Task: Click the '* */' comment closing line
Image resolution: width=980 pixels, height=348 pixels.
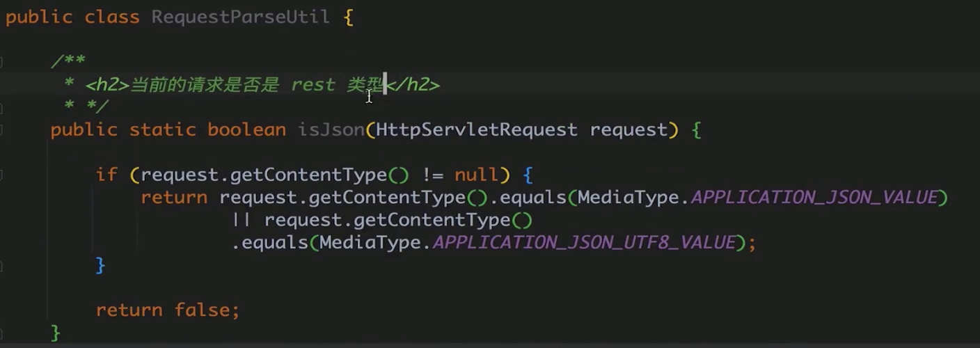Action: click(x=86, y=106)
